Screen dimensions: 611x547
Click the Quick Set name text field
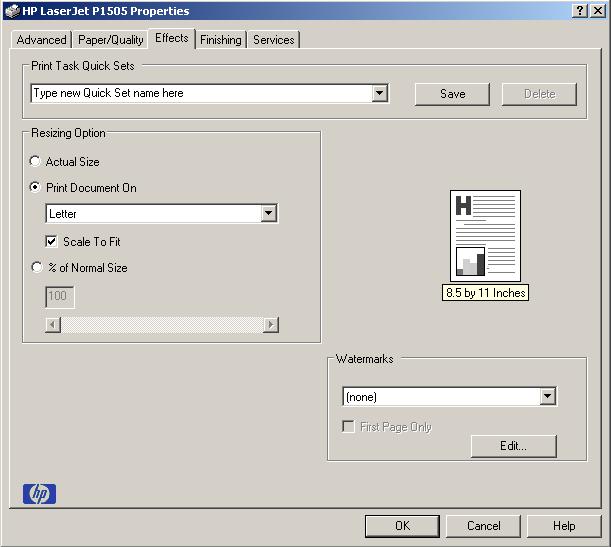[201, 93]
